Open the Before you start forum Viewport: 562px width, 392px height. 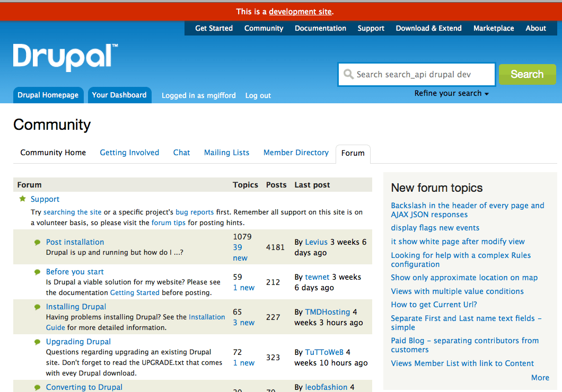[75, 272]
